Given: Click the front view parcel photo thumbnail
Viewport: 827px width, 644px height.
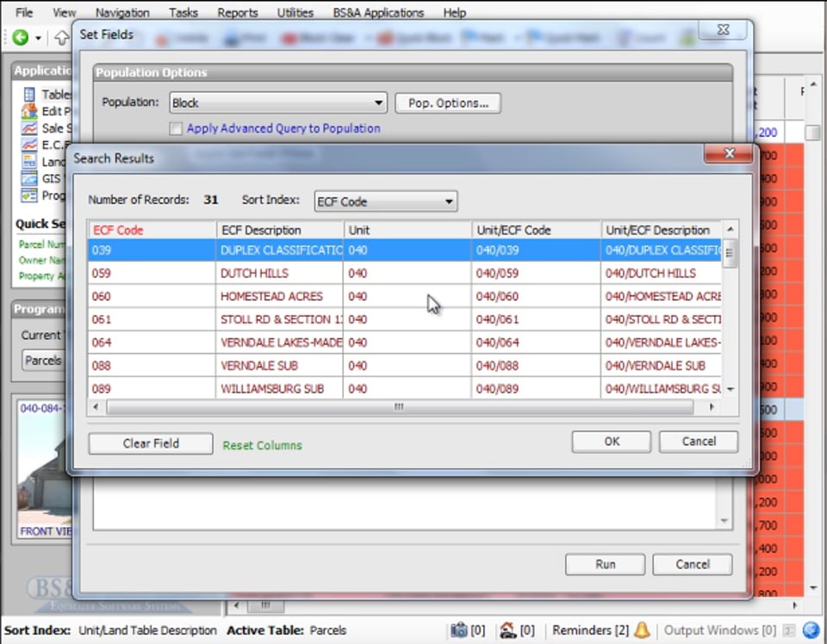Looking at the screenshot, I should (x=44, y=469).
